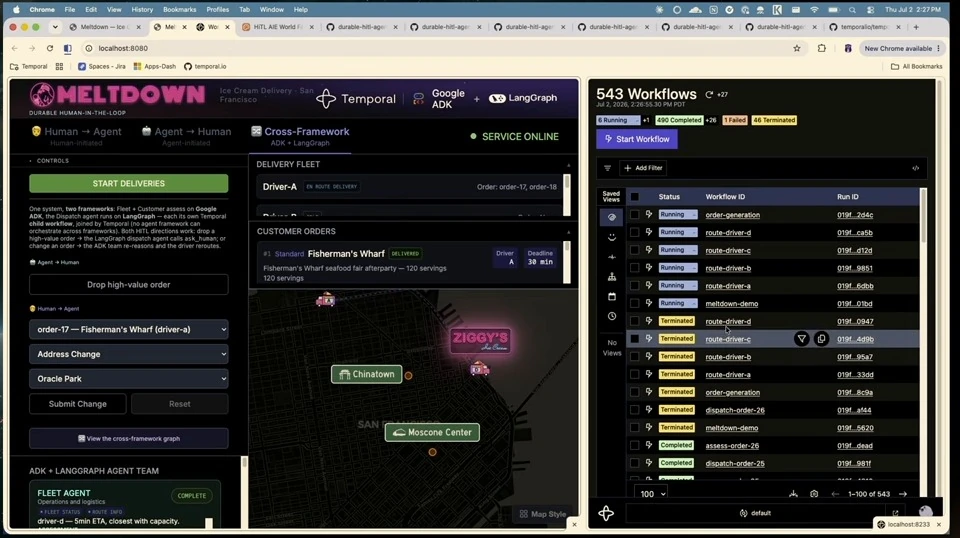
Task: Click the ice cream truck near Ziggy's
Action: (x=479, y=368)
